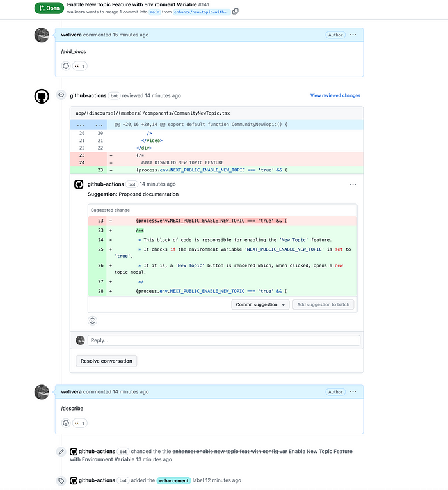Open wolivera profile link in /describe comment
This screenshot has width=448, height=490.
[71, 392]
